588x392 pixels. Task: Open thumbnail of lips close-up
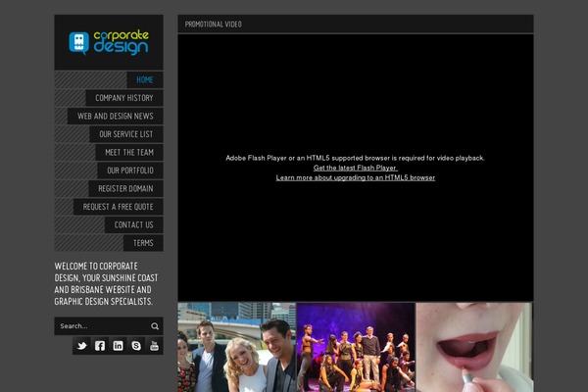(x=474, y=347)
